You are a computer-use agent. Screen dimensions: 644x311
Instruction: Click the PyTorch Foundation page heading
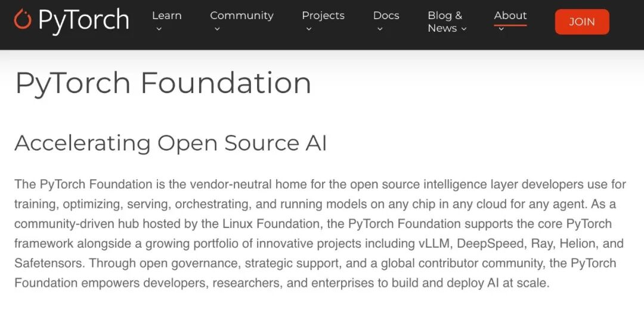click(x=163, y=84)
